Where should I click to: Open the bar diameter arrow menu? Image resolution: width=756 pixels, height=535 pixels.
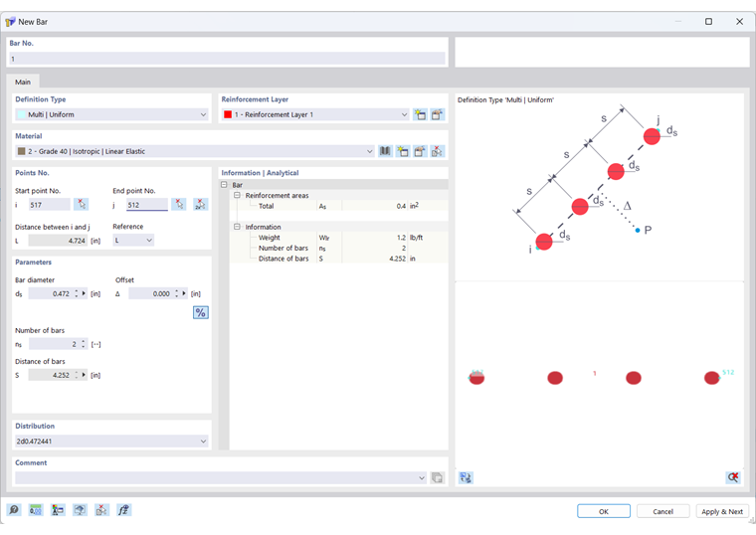tap(84, 293)
